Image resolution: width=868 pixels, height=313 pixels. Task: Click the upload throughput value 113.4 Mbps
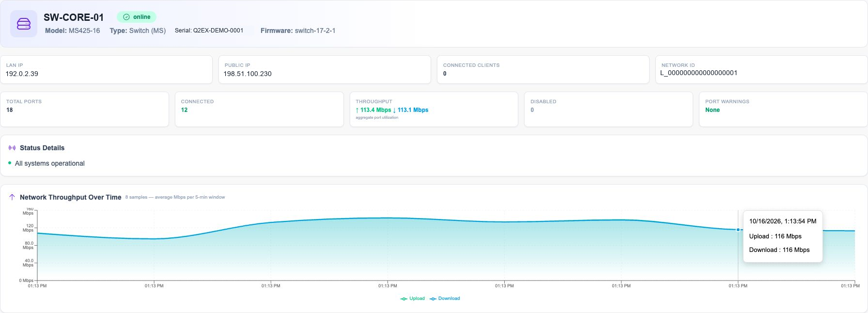[x=373, y=110]
